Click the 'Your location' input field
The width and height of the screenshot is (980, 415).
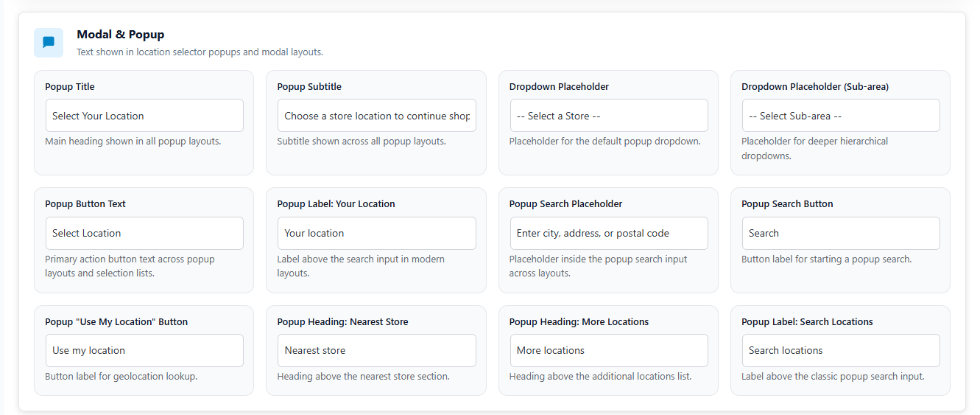[376, 233]
